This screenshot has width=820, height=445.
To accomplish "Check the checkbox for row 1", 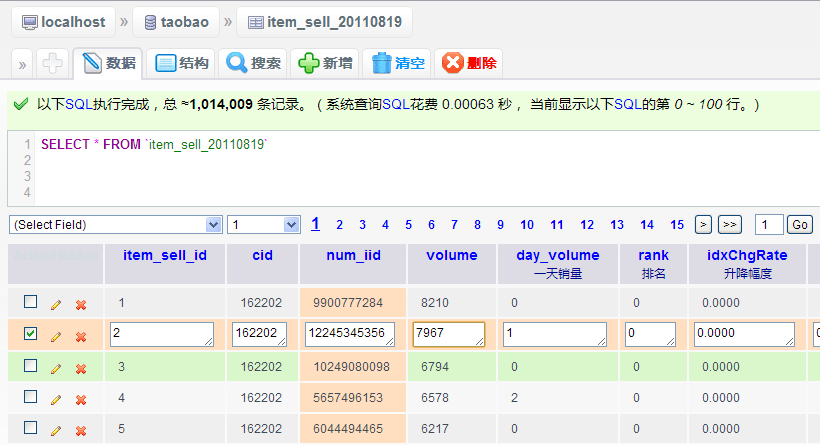I will click(30, 301).
